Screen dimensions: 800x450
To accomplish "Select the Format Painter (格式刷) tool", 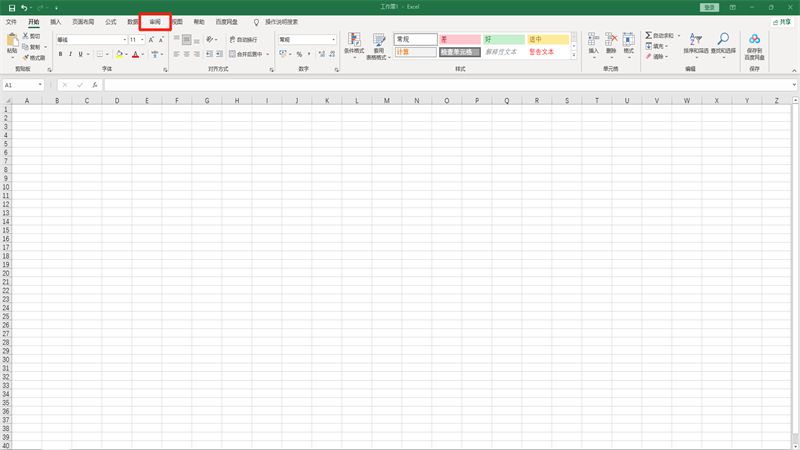I will click(x=35, y=58).
